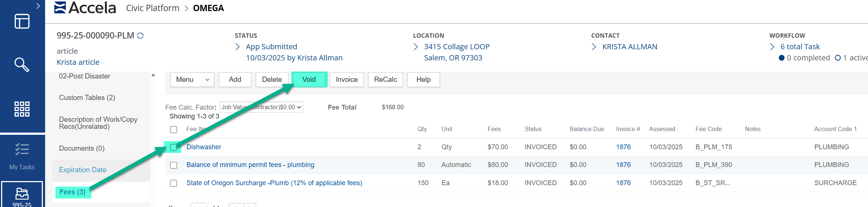This screenshot has height=207, width=868.
Task: Check the Dishwasher fee checkbox
Action: [173, 147]
